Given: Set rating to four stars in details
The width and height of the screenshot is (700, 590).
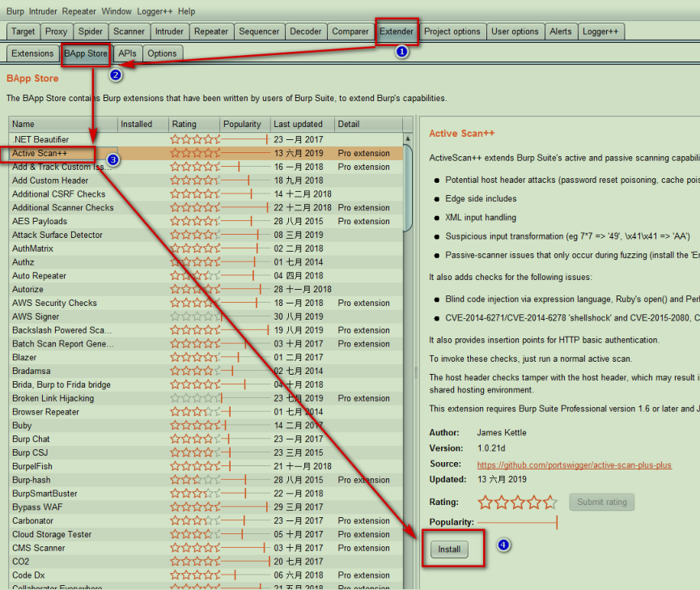Looking at the screenshot, I should (534, 503).
